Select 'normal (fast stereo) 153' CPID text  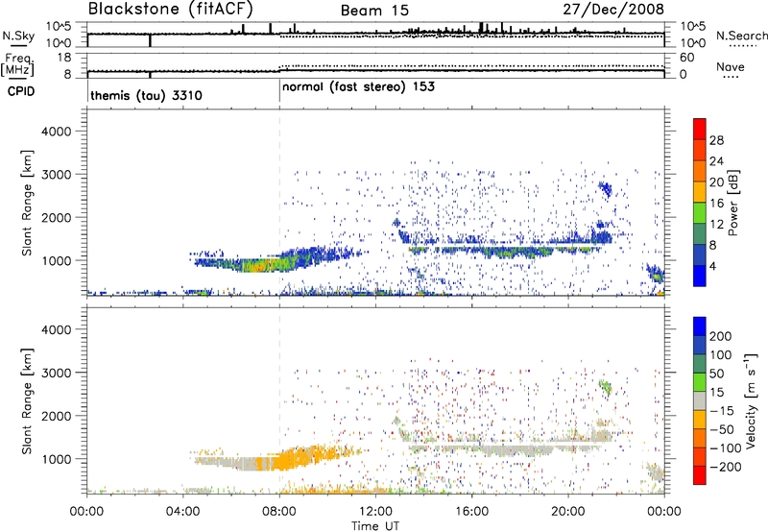coord(358,86)
